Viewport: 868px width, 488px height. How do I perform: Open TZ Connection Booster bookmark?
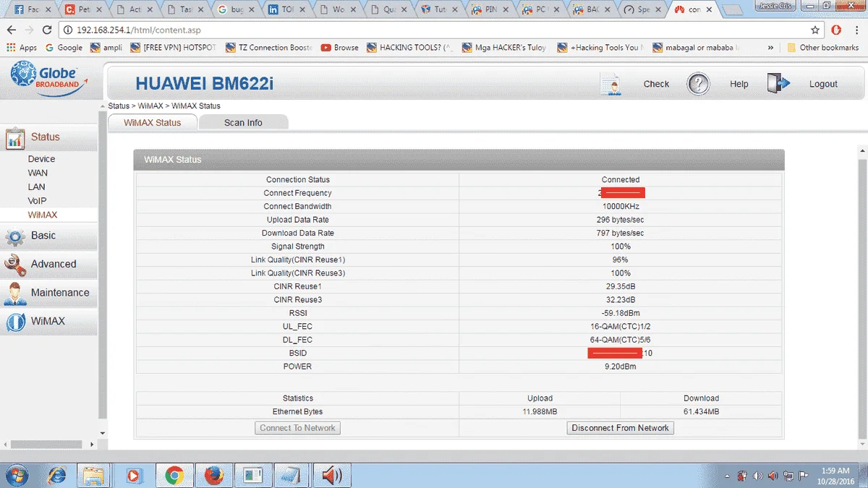click(269, 48)
